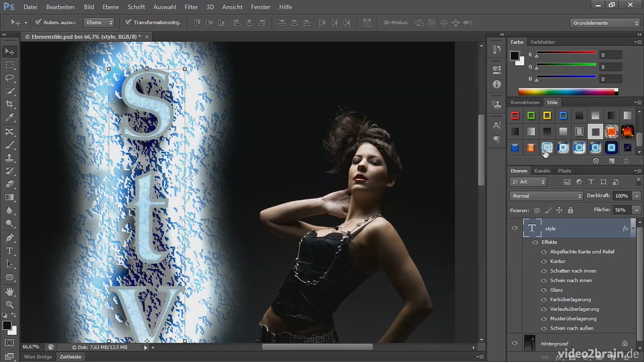
Task: Select the Eyedropper tool
Action: pos(10,118)
